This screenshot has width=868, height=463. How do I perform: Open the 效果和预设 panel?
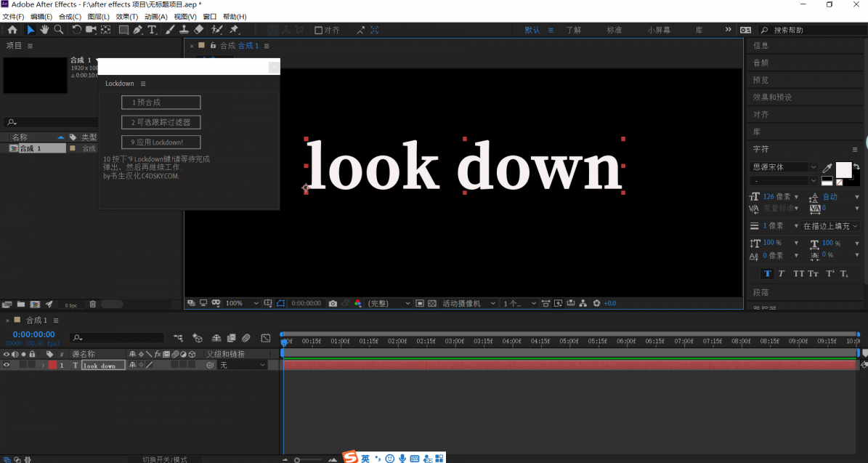tap(772, 97)
